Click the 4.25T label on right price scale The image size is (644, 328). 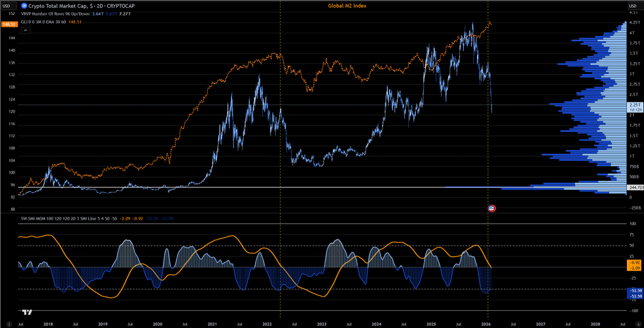[x=634, y=23]
